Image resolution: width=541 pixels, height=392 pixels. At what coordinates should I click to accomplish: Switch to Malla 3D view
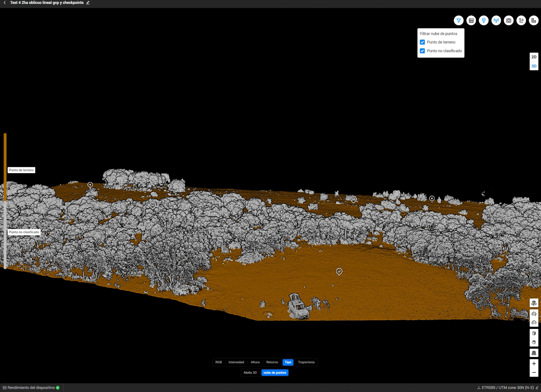click(x=250, y=373)
